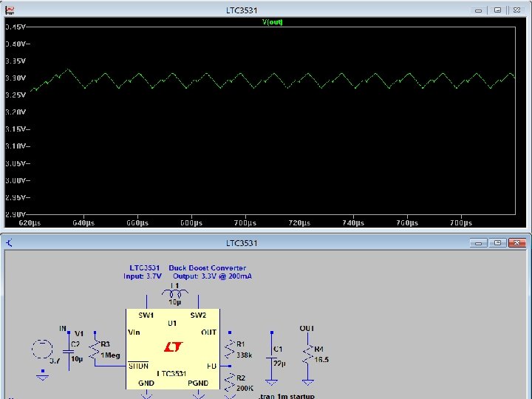Click the ground symbol under V1
The width and height of the screenshot is (532, 399).
click(42, 377)
